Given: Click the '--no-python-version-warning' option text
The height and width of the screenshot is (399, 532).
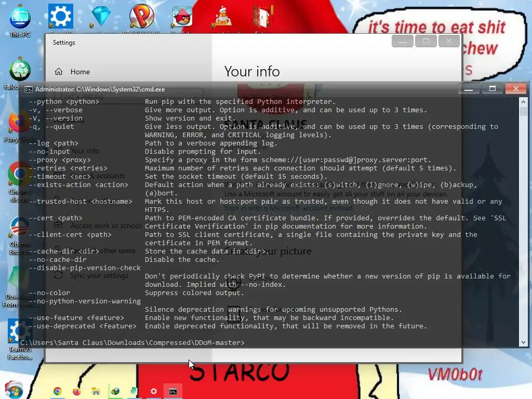Looking at the screenshot, I should (85, 301).
